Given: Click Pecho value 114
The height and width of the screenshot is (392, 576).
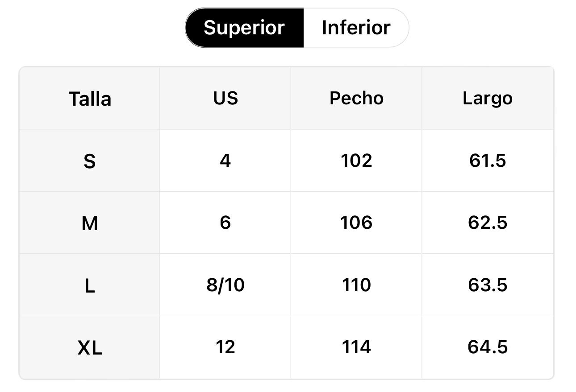Looking at the screenshot, I should [356, 347].
